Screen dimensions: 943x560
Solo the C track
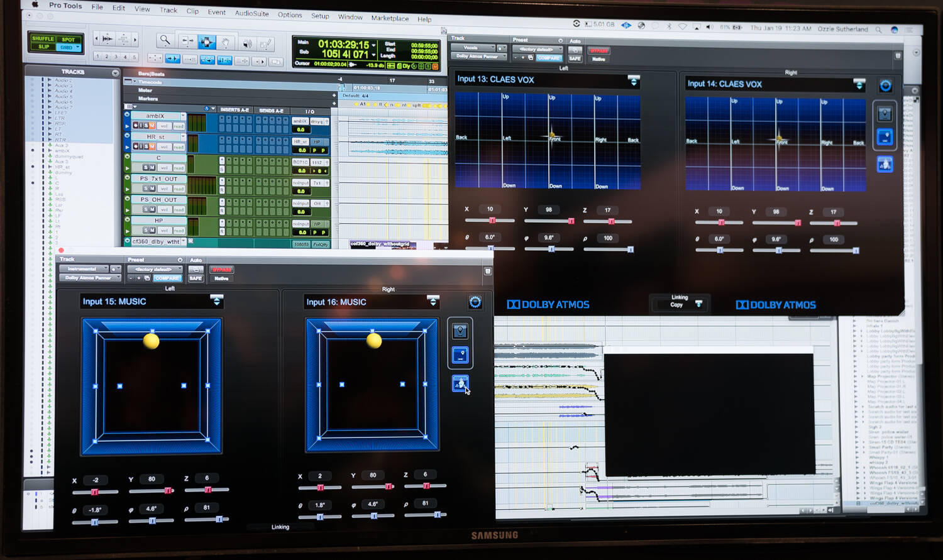pyautogui.click(x=145, y=168)
